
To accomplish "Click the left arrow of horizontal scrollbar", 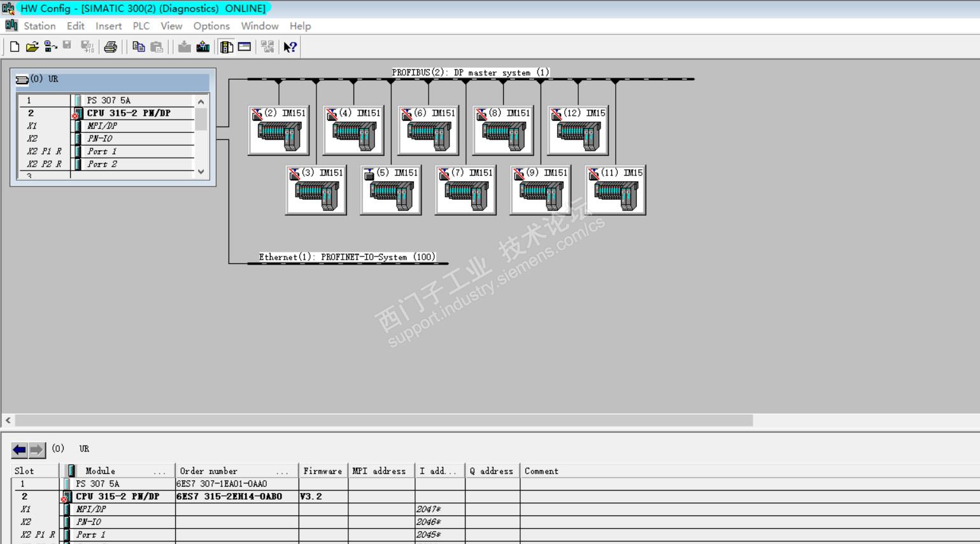I will 8,421.
